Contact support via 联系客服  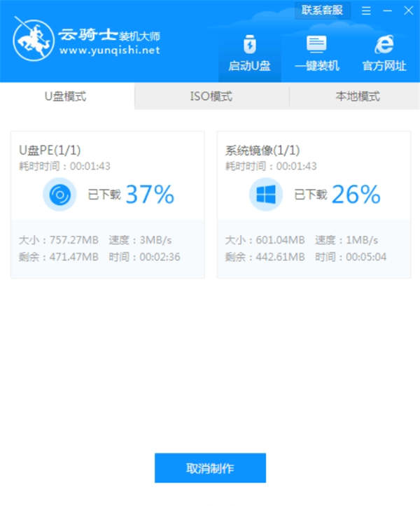322,10
